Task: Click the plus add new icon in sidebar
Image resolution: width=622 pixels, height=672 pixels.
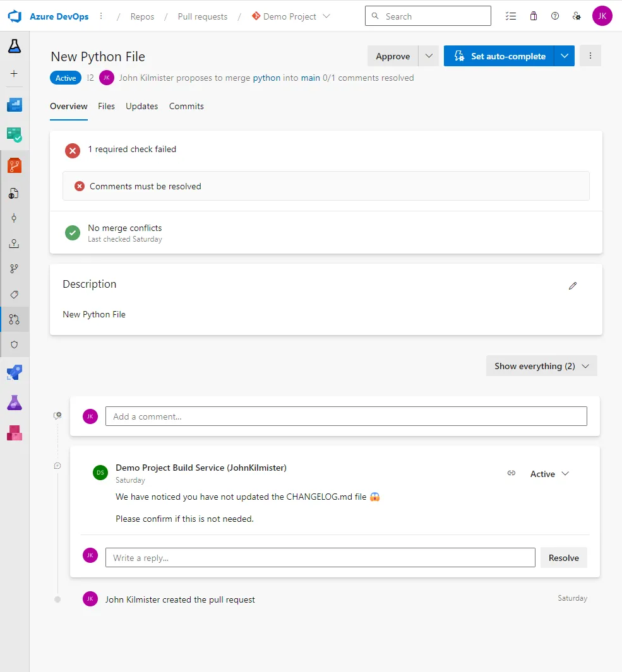Action: point(14,74)
